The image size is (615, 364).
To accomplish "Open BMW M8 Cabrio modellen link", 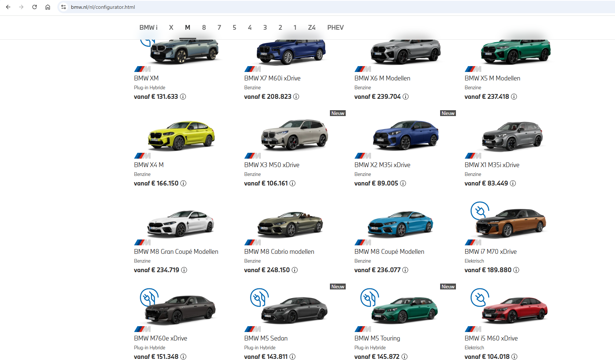I will click(279, 252).
